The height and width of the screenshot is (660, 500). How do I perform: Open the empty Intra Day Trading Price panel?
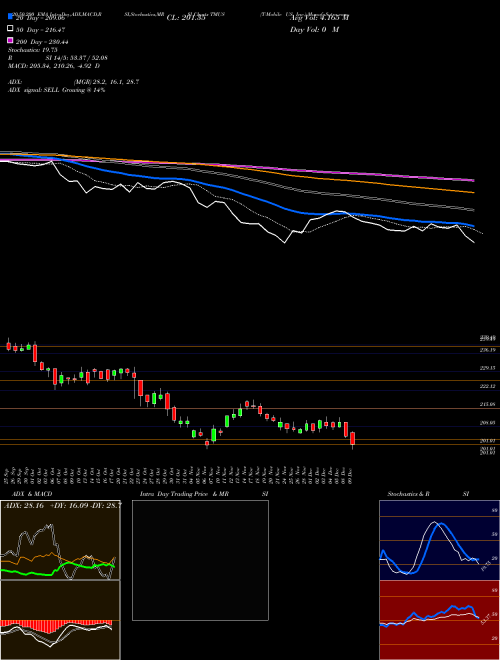point(200,560)
